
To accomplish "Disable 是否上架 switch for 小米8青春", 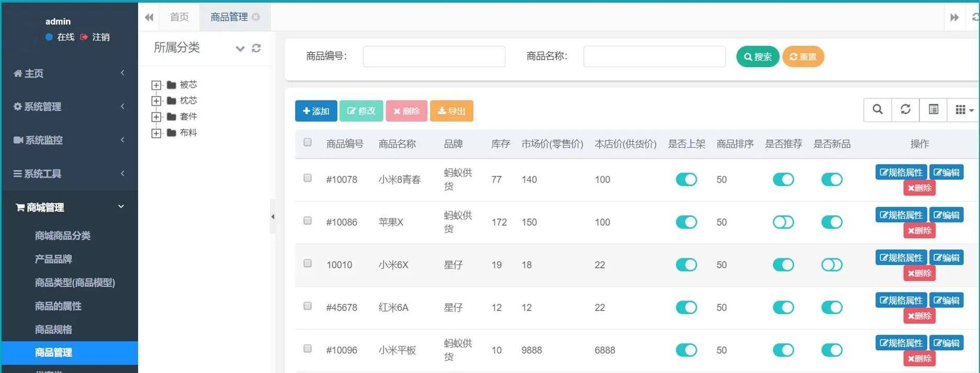I will [686, 180].
